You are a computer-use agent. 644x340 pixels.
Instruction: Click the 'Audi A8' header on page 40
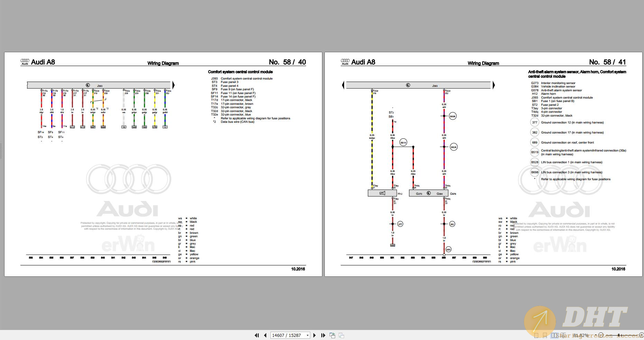43,62
